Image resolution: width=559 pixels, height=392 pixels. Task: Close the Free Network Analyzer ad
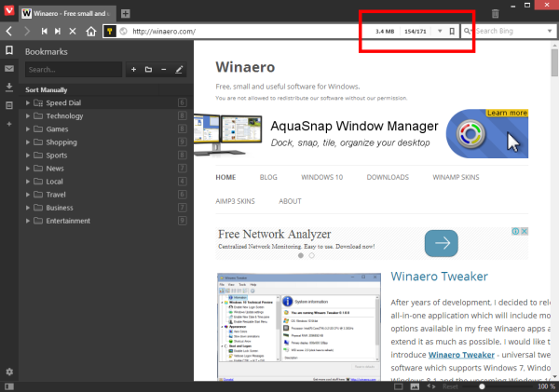pos(524,231)
